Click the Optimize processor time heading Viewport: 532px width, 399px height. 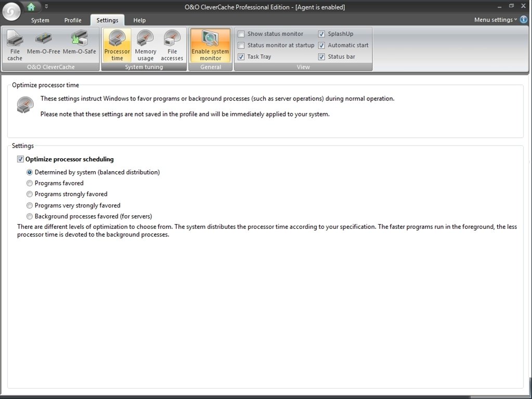pyautogui.click(x=45, y=85)
